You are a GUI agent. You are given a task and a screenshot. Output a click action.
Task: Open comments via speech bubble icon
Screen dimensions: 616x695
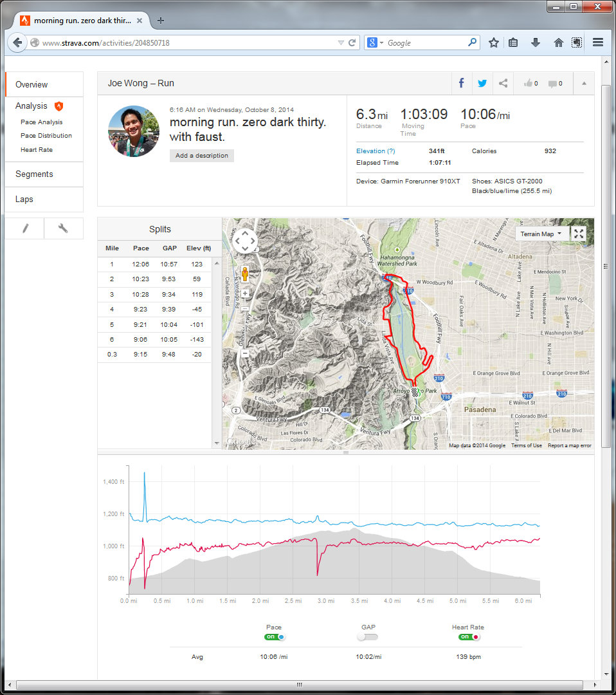pyautogui.click(x=555, y=83)
